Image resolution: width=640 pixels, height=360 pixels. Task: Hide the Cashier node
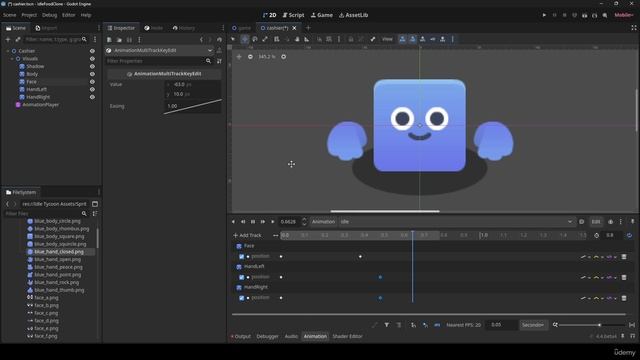(x=92, y=51)
